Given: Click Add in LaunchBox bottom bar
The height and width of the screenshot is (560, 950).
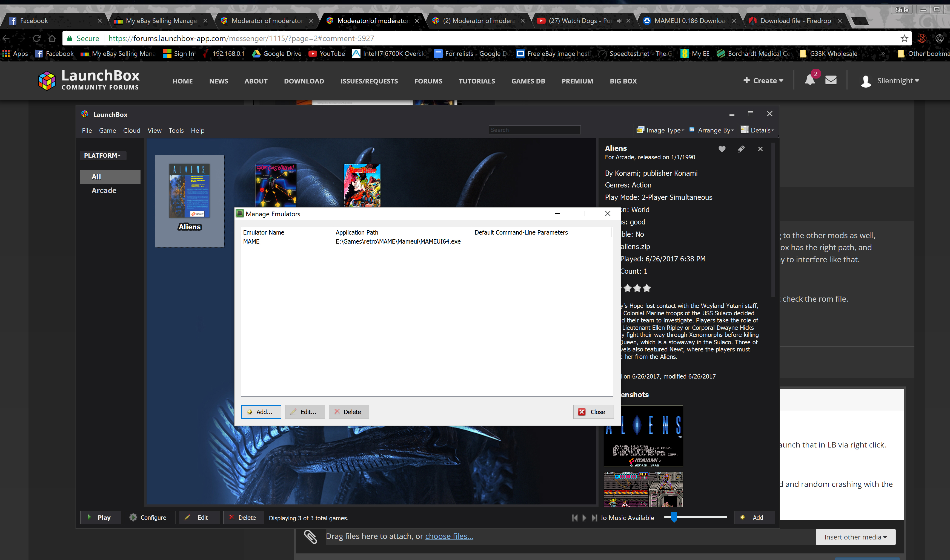Looking at the screenshot, I should 754,518.
